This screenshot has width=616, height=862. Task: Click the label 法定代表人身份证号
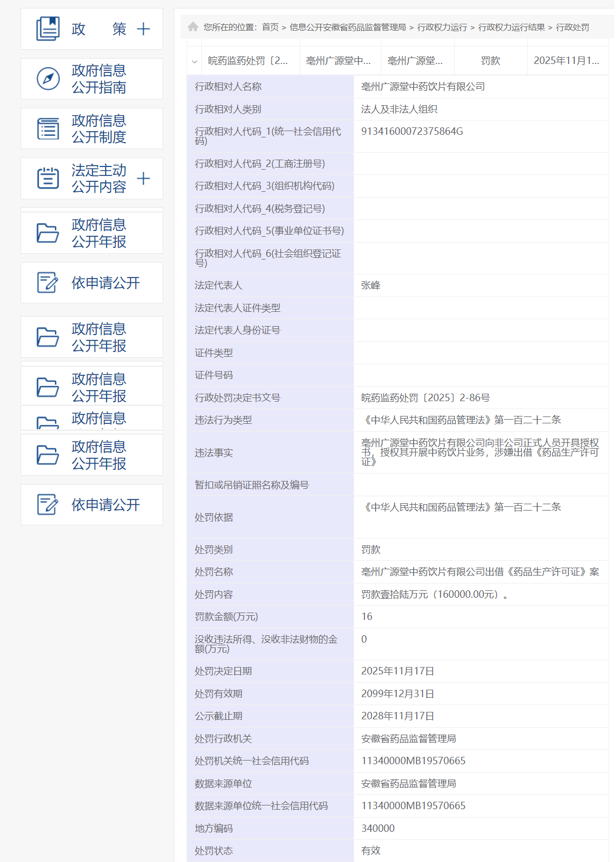[x=238, y=330]
